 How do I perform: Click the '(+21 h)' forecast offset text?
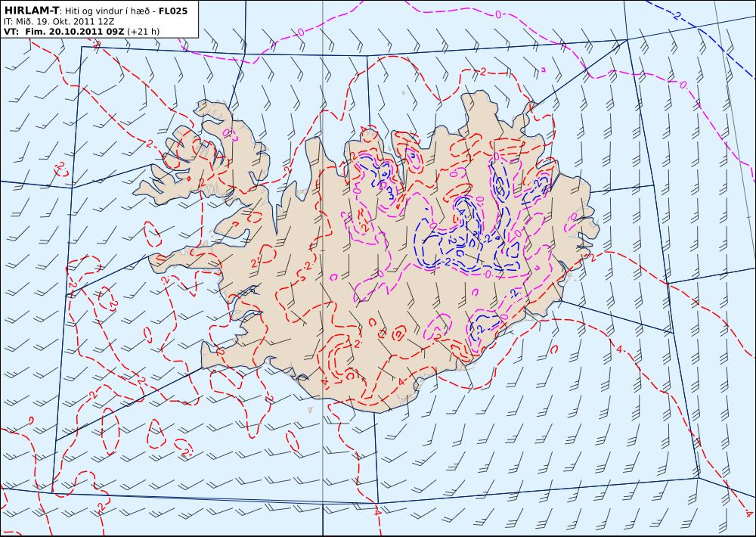[143, 31]
